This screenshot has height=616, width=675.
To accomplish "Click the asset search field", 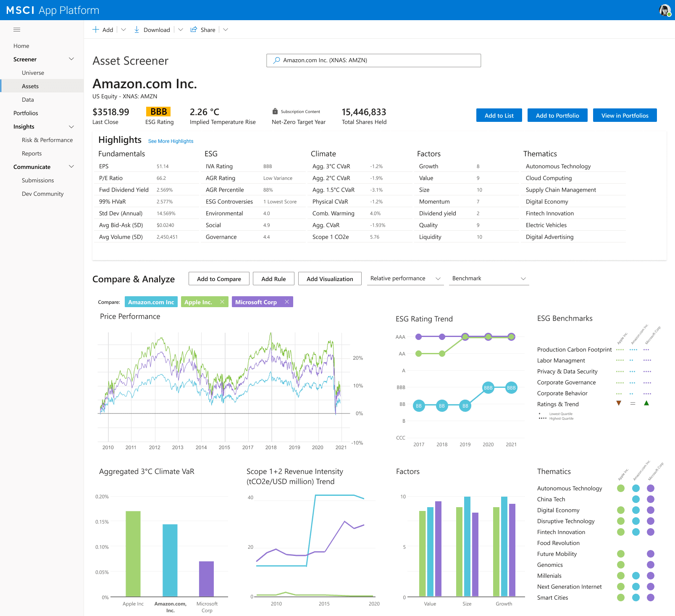I will tap(373, 60).
